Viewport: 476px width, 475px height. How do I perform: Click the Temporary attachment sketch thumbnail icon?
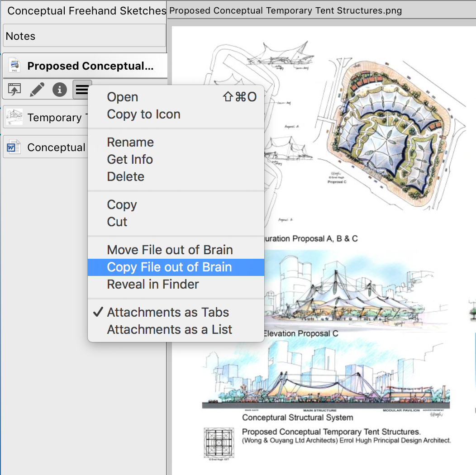(14, 118)
